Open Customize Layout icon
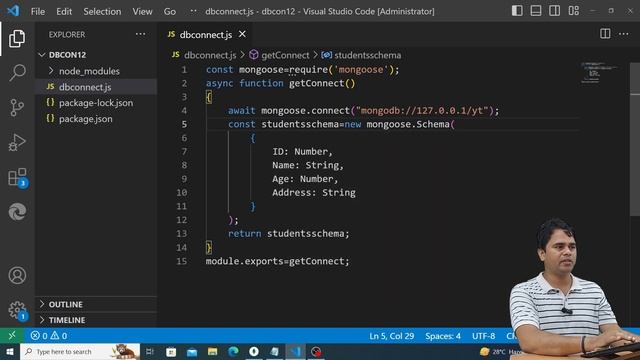The image size is (640, 360). click(x=573, y=11)
